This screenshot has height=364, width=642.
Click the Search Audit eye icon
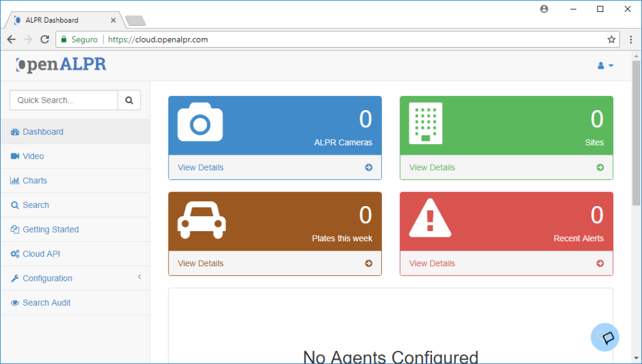(x=14, y=303)
